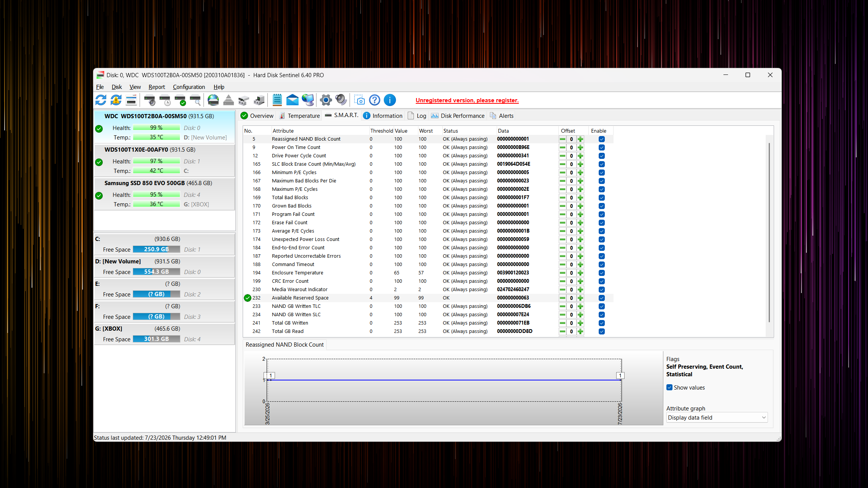Click the drive with connectors icon
This screenshot has height=488, width=868.
coord(259,100)
